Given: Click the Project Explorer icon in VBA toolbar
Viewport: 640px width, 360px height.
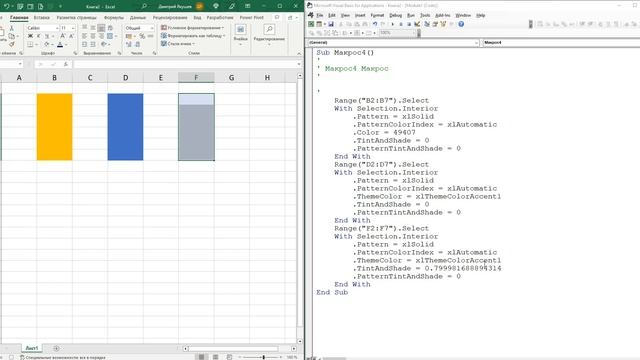Looking at the screenshot, I should pyautogui.click(x=427, y=24).
